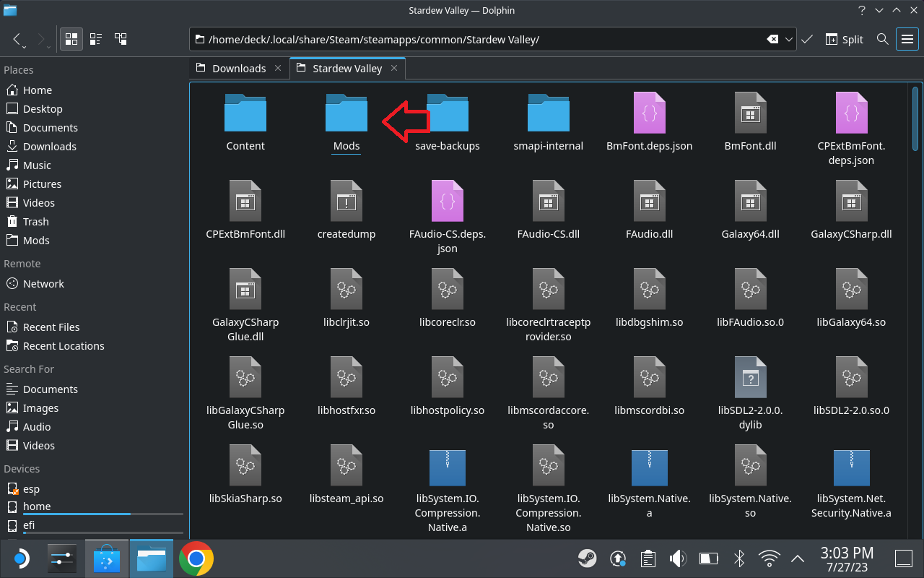Select the createdump file icon

[x=346, y=202]
